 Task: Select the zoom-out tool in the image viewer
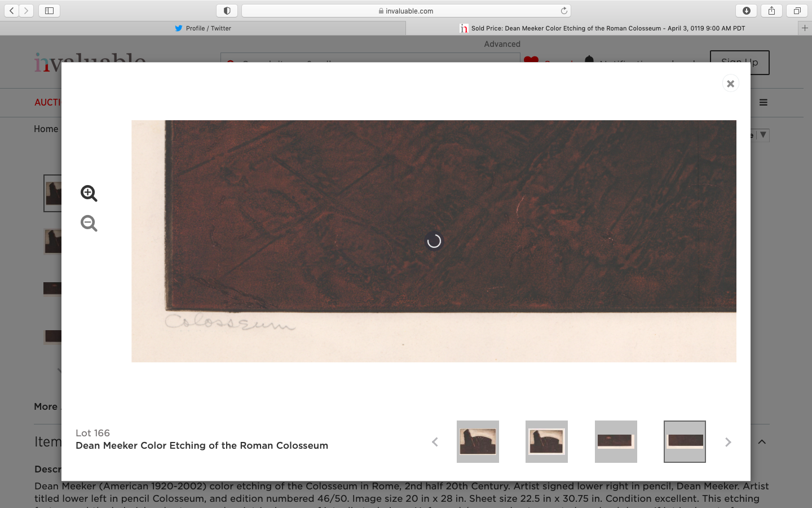89,223
